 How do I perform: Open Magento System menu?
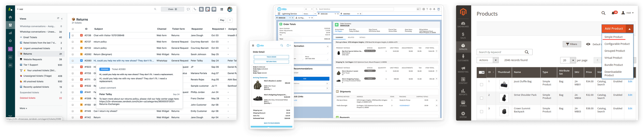click(463, 115)
